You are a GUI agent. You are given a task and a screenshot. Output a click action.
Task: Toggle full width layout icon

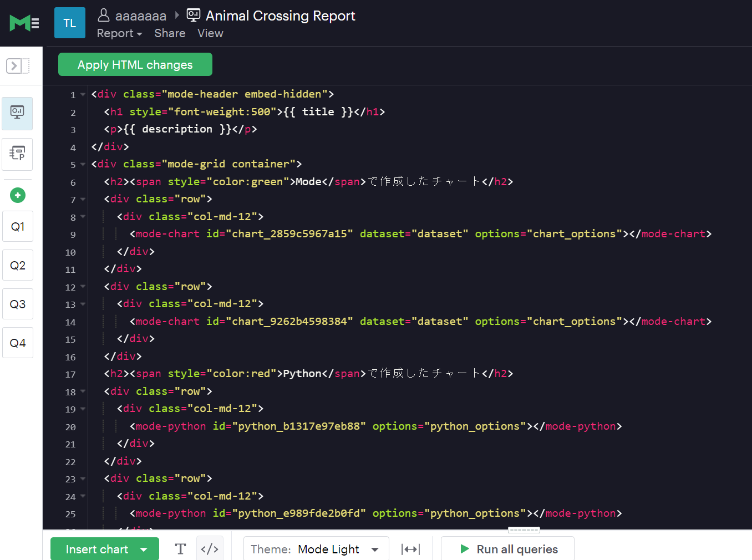(x=411, y=549)
